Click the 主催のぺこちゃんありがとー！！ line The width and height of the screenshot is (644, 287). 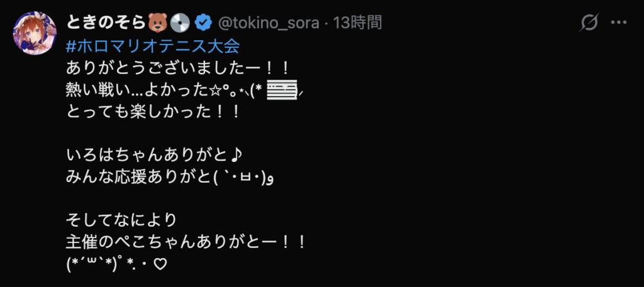click(186, 243)
